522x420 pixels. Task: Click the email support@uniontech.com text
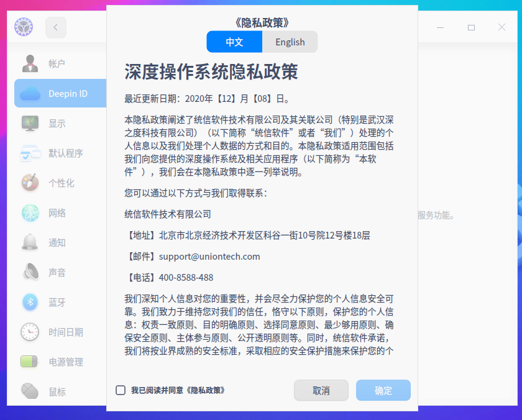pos(209,257)
